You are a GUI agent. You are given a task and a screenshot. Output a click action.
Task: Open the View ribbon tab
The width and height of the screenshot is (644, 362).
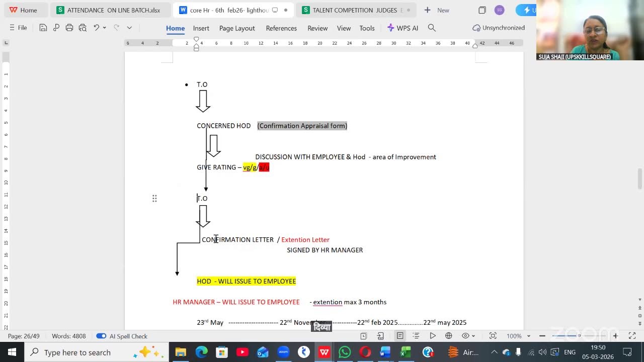tap(344, 28)
